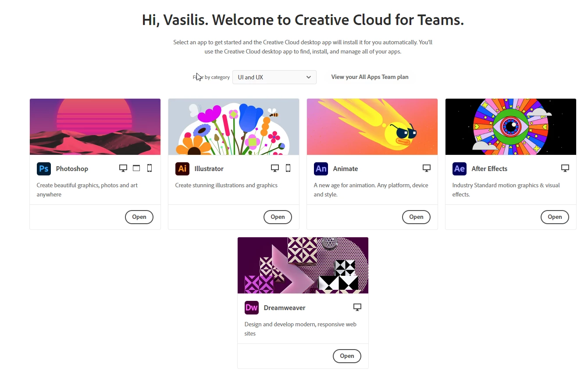Viewport: 588px width, 375px height.
Task: Click After Effects desktop platform icon
Action: 565,168
